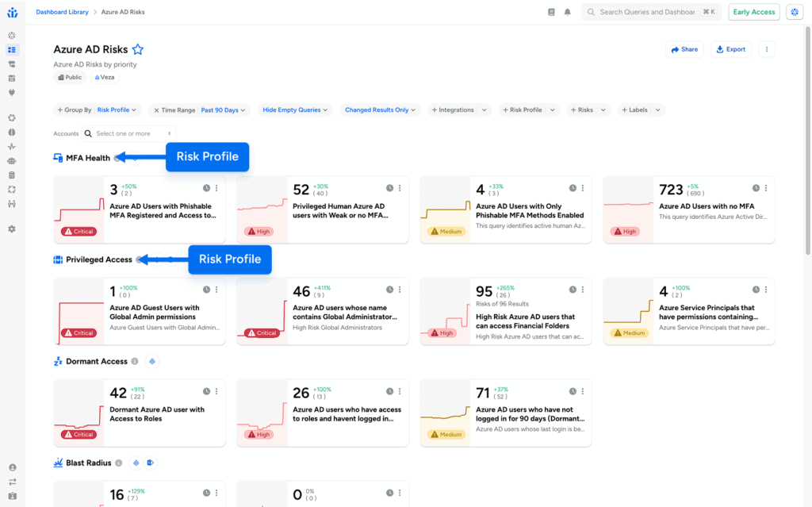Click the Share button

[x=684, y=49]
